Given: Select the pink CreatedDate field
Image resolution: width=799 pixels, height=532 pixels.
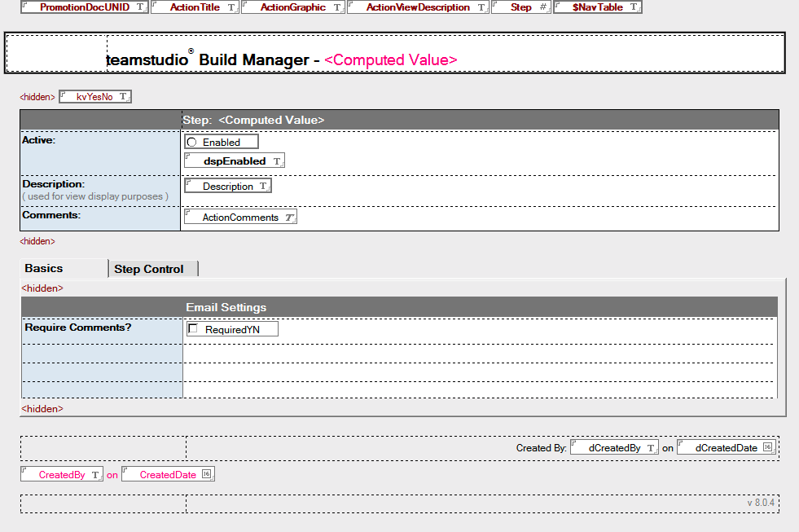Looking at the screenshot, I should pos(168,474).
